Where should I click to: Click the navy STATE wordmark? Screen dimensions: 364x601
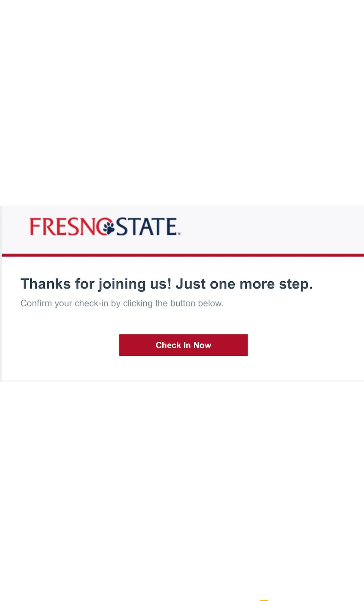point(146,227)
